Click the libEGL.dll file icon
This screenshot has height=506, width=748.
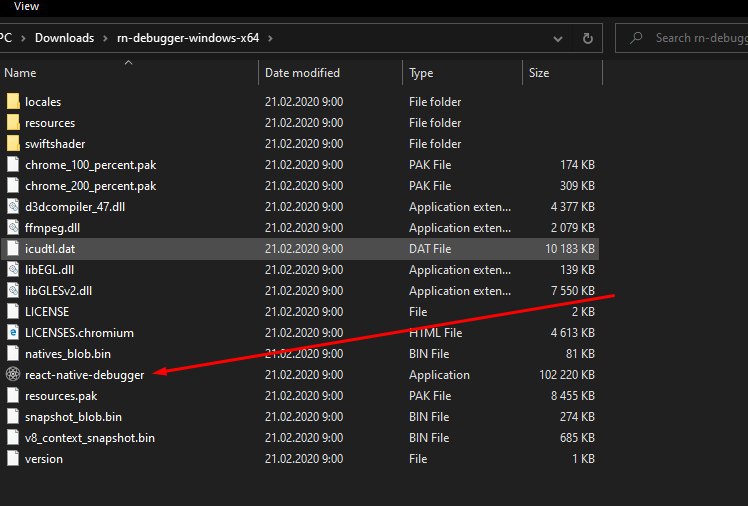[x=13, y=269]
